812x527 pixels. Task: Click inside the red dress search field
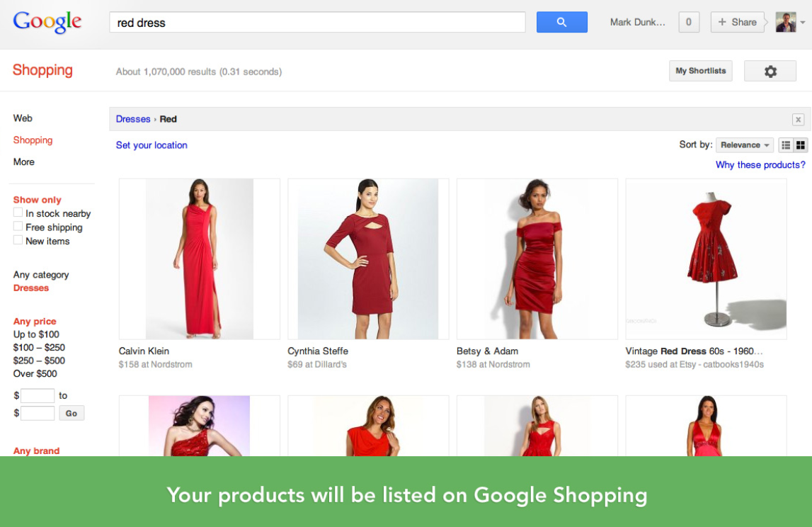click(x=316, y=22)
